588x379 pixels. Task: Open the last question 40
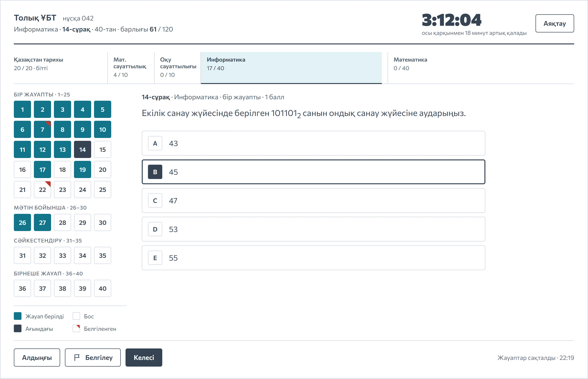point(103,289)
